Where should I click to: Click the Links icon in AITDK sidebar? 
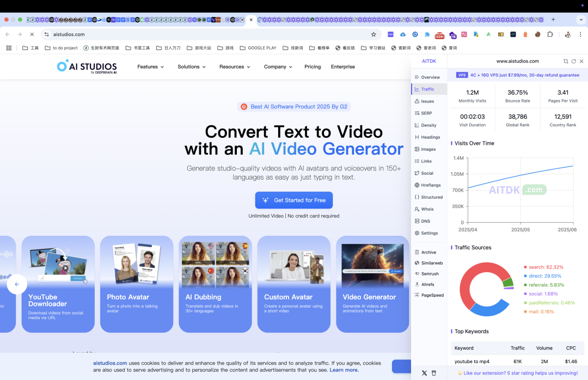(417, 161)
